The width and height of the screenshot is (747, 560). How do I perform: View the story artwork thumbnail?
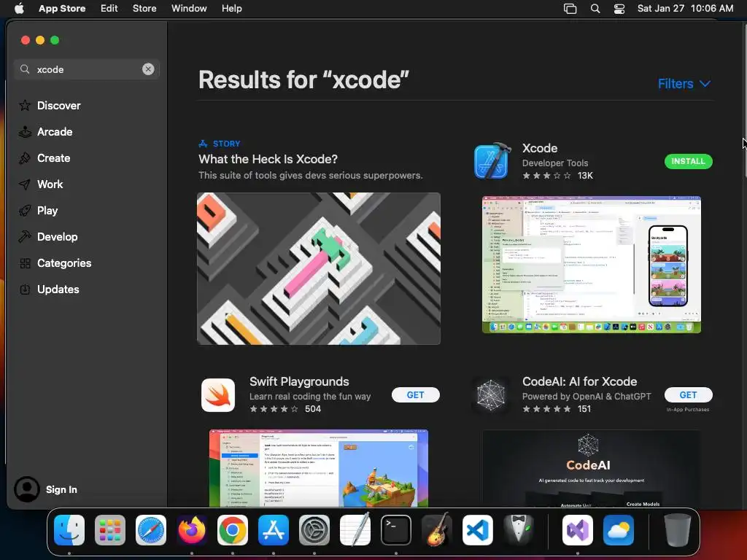coord(319,268)
